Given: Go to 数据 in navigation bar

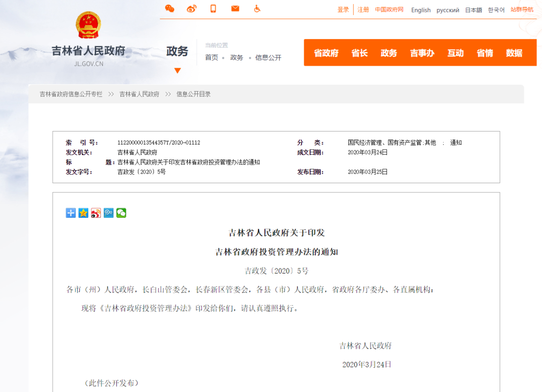Looking at the screenshot, I should 514,53.
